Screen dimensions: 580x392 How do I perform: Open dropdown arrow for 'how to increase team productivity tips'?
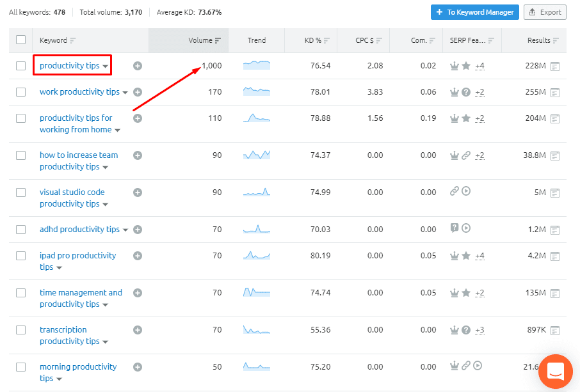[x=106, y=168]
